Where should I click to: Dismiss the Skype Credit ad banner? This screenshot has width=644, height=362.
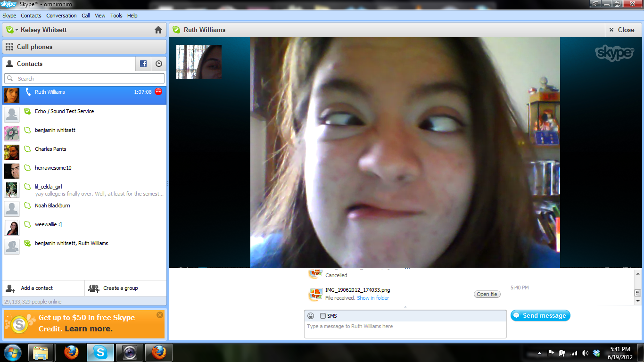click(160, 315)
